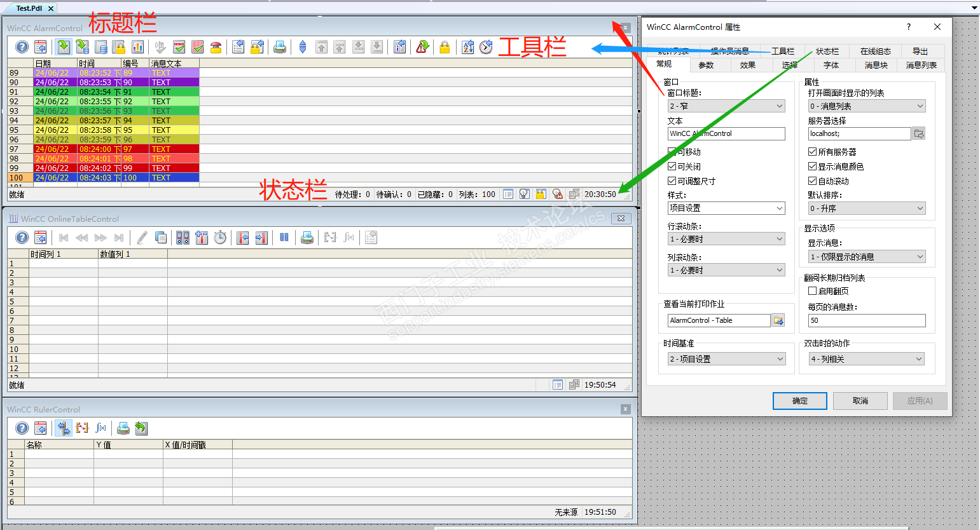Switch to the 效果 tab
The width and height of the screenshot is (980, 530).
pos(748,65)
